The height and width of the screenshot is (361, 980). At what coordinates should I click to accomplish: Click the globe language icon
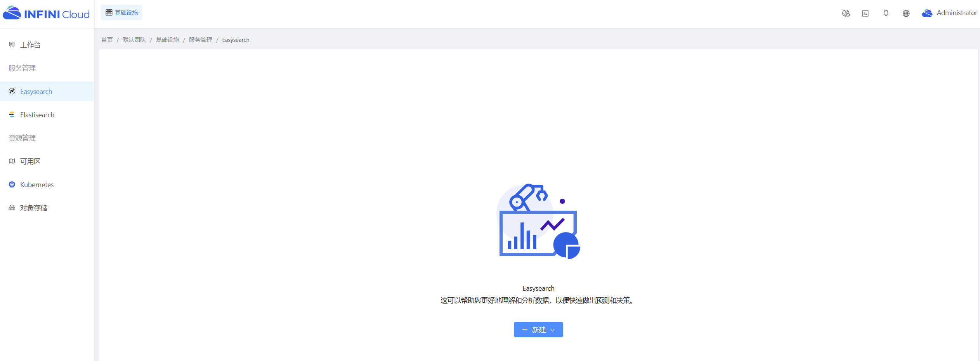pyautogui.click(x=906, y=13)
